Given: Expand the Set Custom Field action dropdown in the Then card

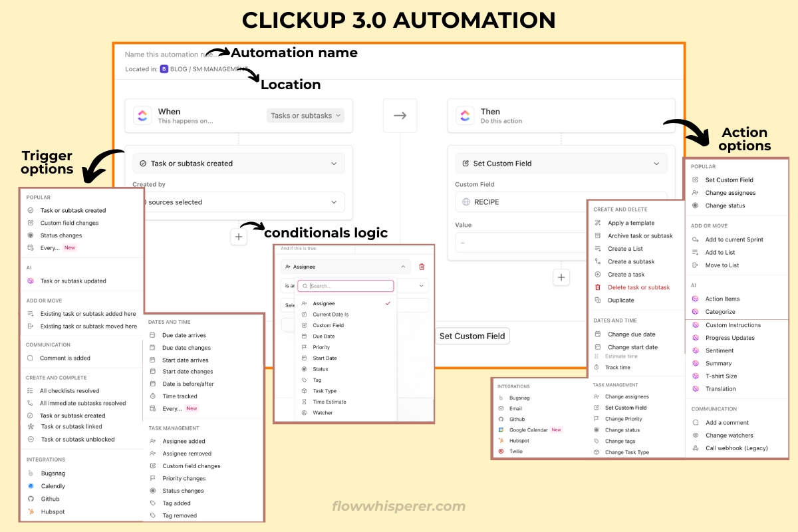Looking at the screenshot, I should click(x=561, y=164).
